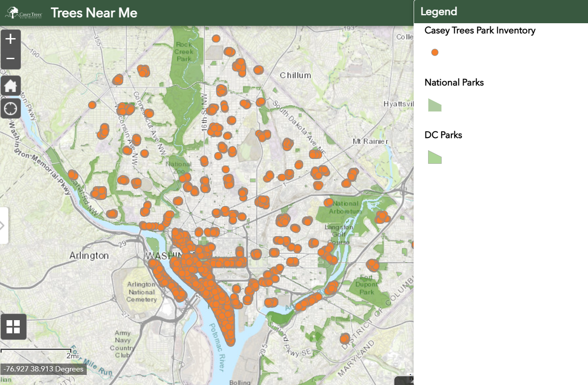Viewport: 588px width, 385px height.
Task: Click the National Zoo label
Action: coord(179,167)
